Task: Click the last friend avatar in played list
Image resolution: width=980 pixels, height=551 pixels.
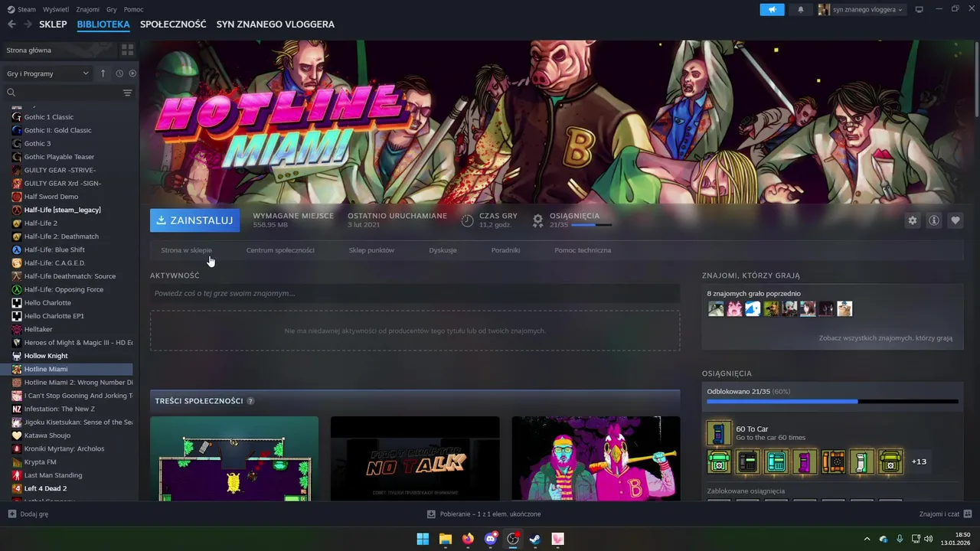Action: point(844,309)
